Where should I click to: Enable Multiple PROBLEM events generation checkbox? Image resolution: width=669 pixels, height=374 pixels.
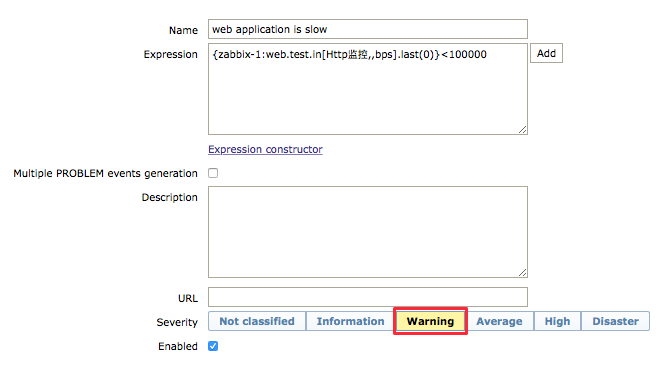click(213, 173)
